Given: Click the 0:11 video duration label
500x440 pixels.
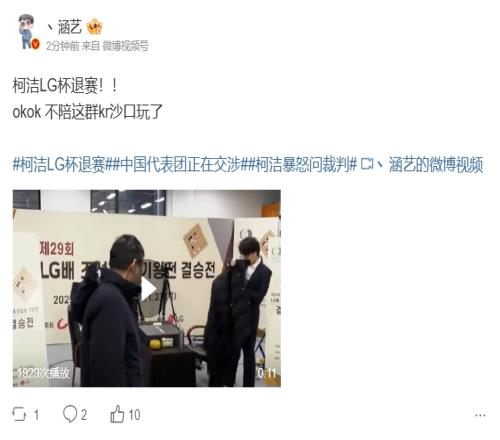Looking at the screenshot, I should (267, 373).
